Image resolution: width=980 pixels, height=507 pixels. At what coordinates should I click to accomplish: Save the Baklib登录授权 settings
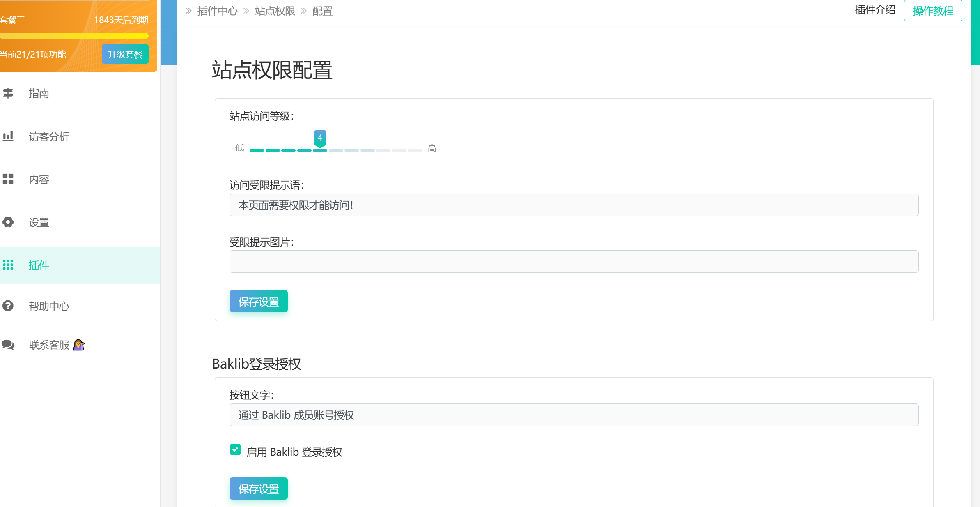click(259, 489)
